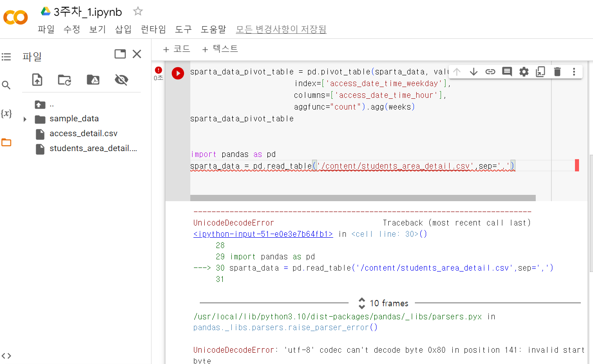593x364 pixels.
Task: Click the ipython-input-51 traceback link
Action: click(263, 234)
